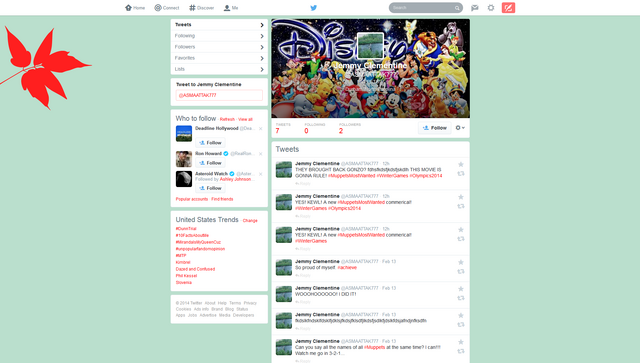
Task: Click the #achieve hashtag
Action: click(347, 267)
